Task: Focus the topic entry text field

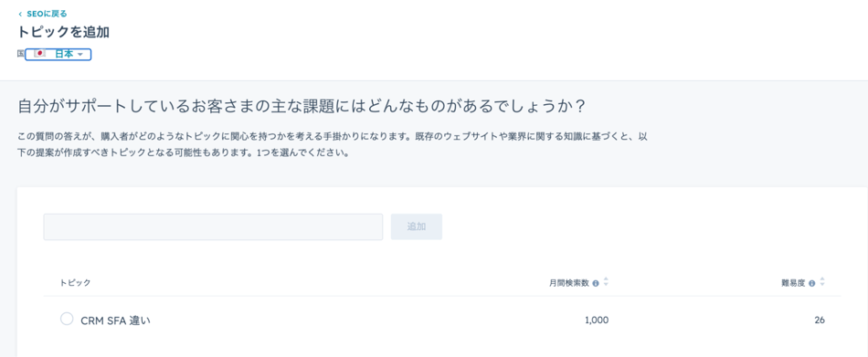Action: (213, 227)
